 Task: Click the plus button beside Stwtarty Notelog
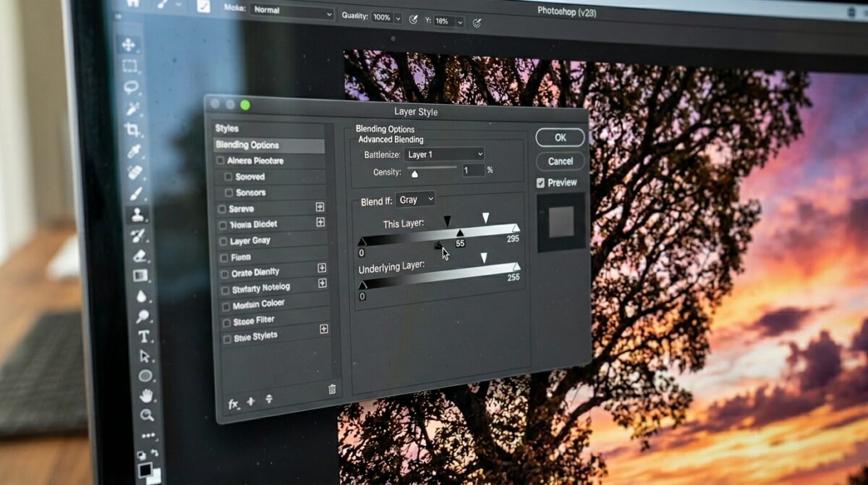click(x=323, y=283)
